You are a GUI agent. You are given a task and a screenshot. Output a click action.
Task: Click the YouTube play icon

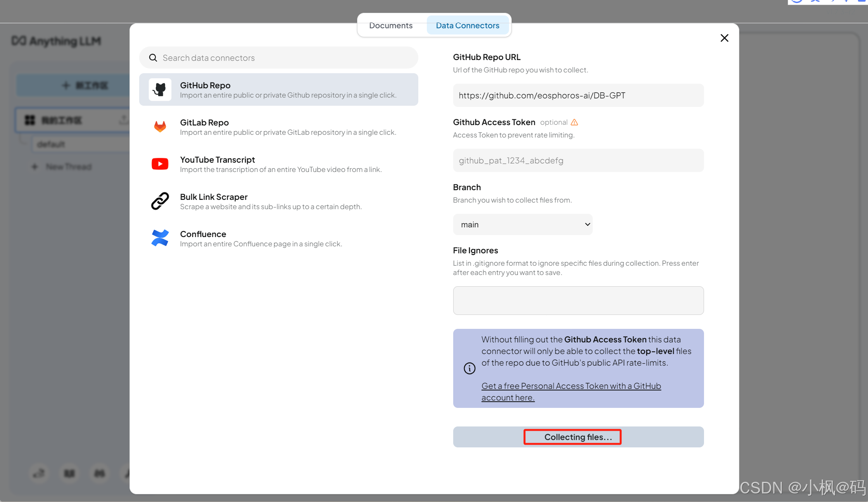(160, 164)
